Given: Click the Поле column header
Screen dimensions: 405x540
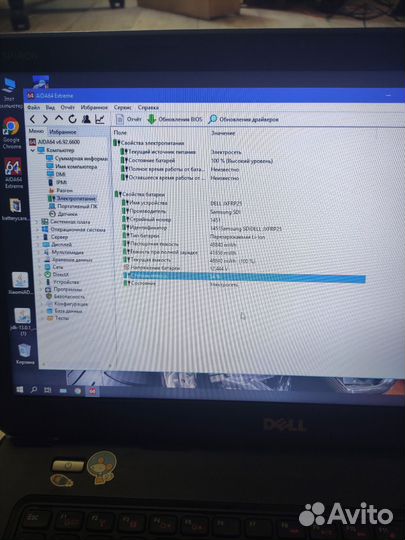Looking at the screenshot, I should coord(120,133).
